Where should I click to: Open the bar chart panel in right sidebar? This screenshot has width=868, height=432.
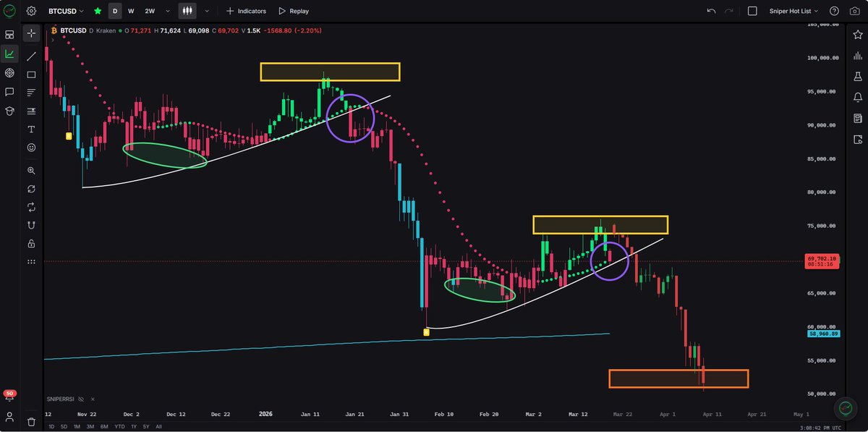[x=857, y=55]
